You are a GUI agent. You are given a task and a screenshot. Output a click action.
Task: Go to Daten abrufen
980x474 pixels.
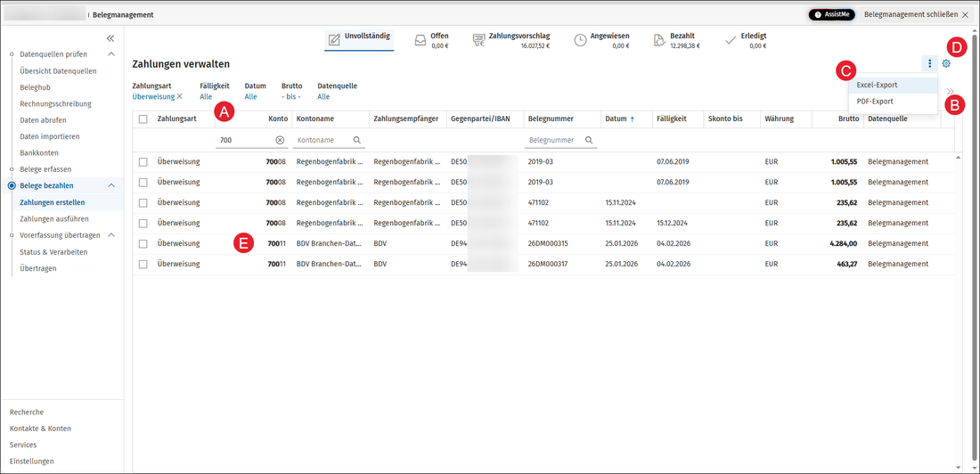pyautogui.click(x=43, y=120)
